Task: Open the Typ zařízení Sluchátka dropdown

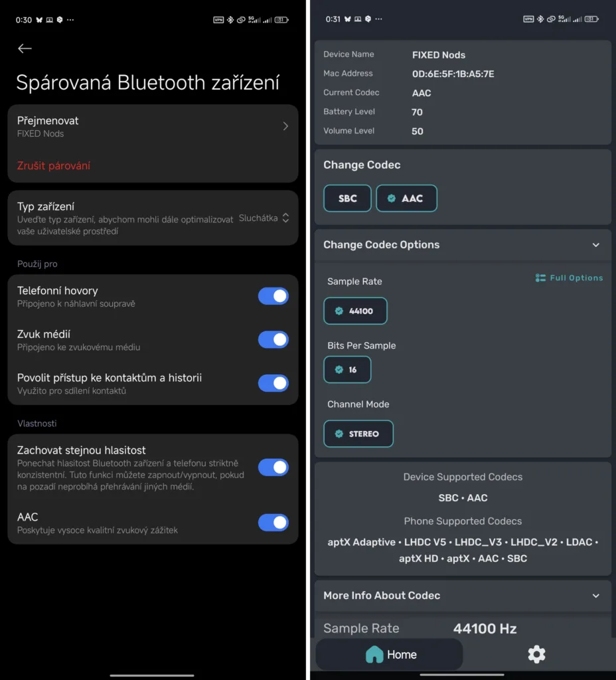Action: pyautogui.click(x=264, y=218)
